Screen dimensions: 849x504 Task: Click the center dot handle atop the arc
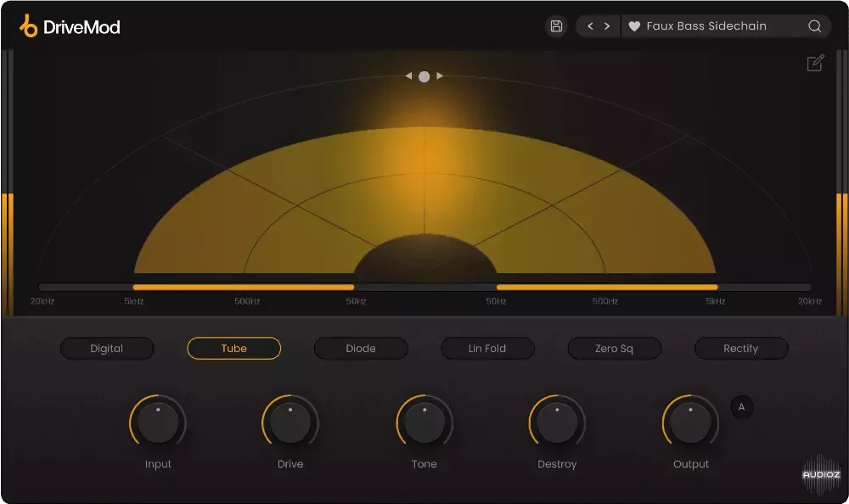(x=424, y=77)
